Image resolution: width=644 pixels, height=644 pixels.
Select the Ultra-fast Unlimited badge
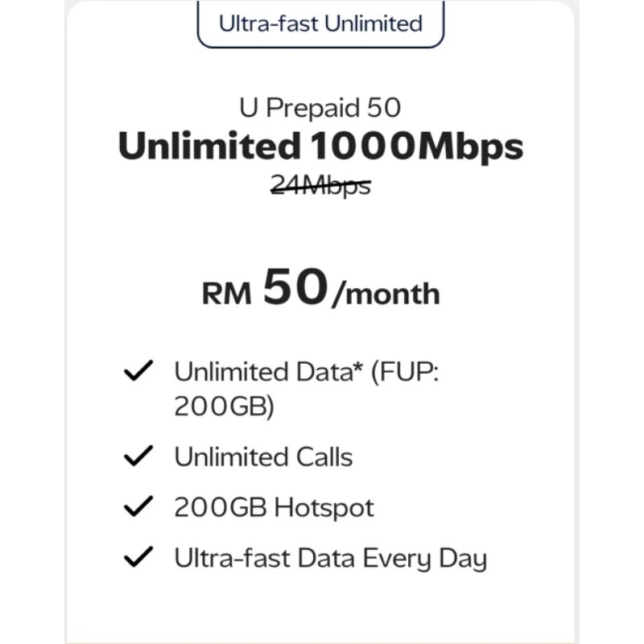(x=320, y=23)
